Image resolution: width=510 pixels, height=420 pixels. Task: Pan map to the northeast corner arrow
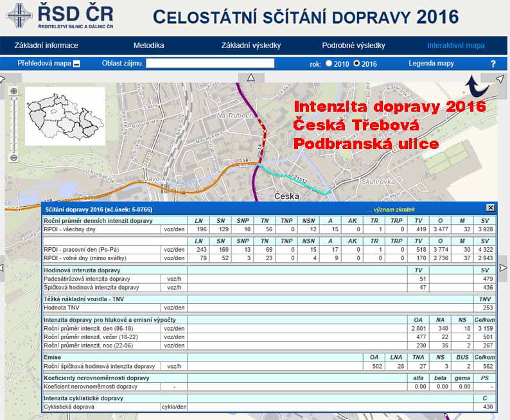[x=500, y=78]
